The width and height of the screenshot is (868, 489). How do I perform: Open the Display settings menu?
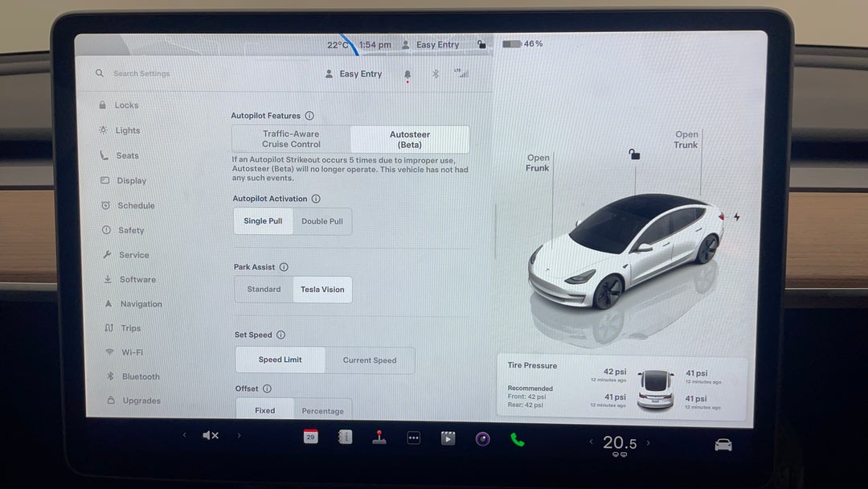point(131,181)
